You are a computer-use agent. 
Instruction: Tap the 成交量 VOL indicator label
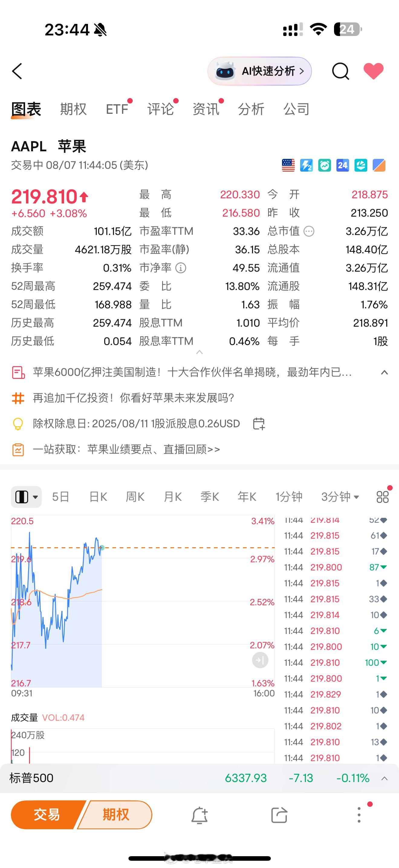[x=47, y=718]
